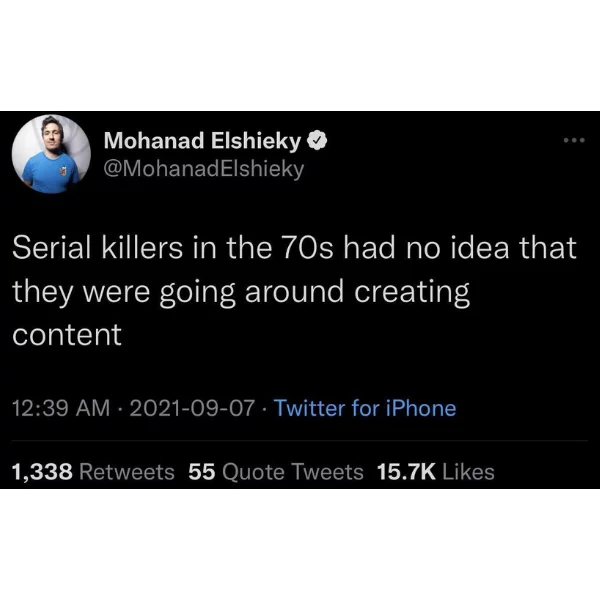
Task: Click the tweet line starting Serial killers
Action: (x=294, y=248)
